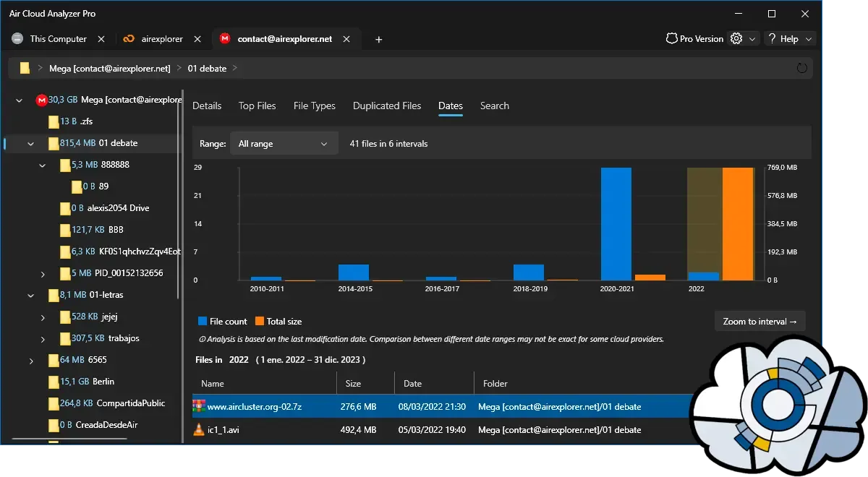868x477 pixels.
Task: Collapse the Mega root tree node
Action: click(x=20, y=100)
